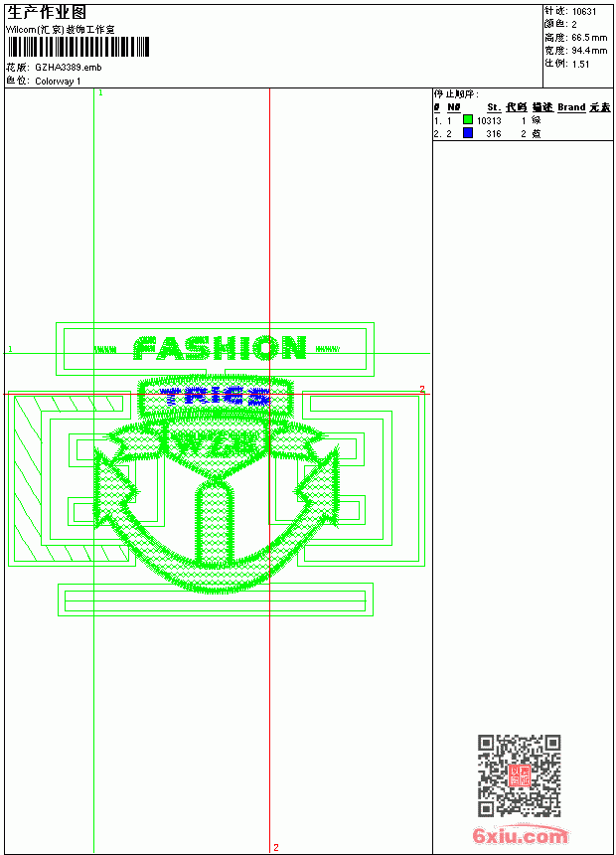Viewport: 616px width, 855px height.
Task: Click the QR code image
Action: [x=519, y=775]
